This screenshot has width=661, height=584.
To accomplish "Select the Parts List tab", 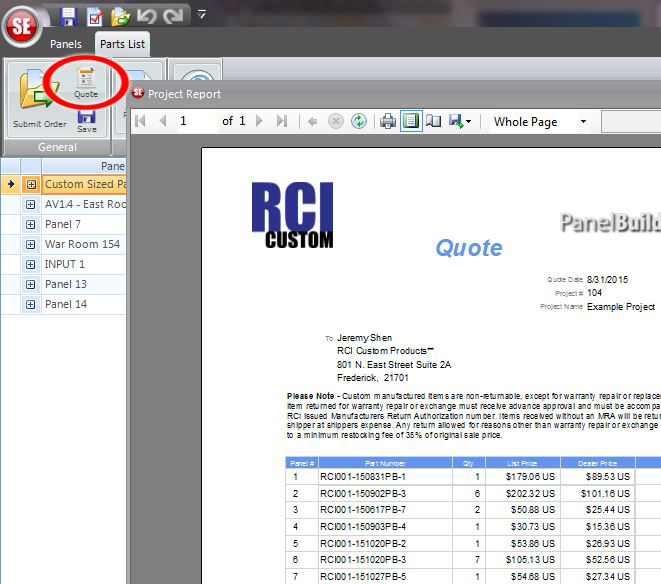I will 122,44.
